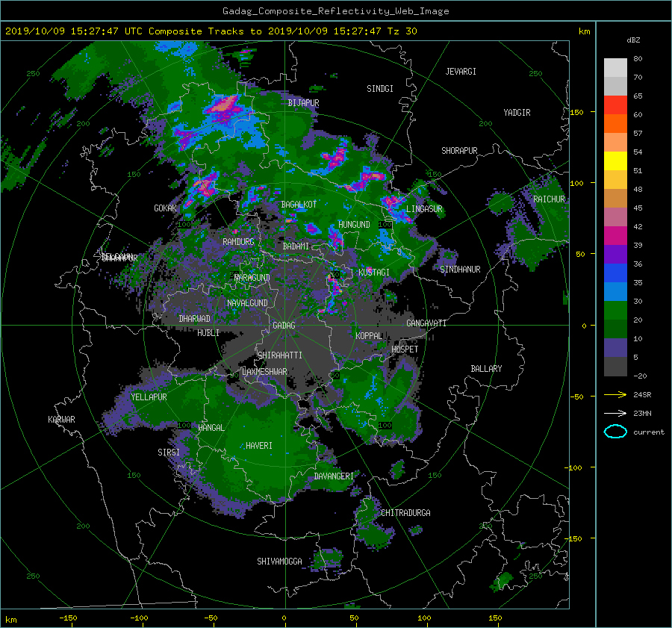Click the HUNGUND city label

[x=354, y=224]
